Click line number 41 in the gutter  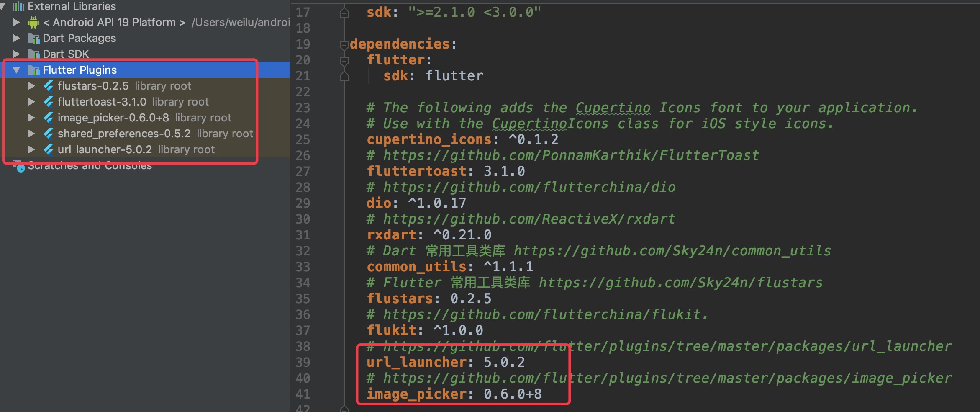tap(303, 394)
